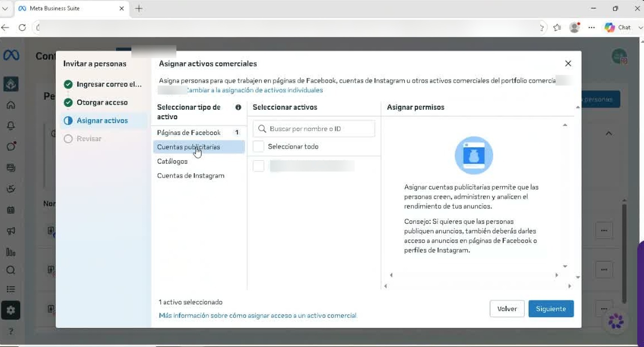Open the planner calendar icon in sidebar
Image resolution: width=644 pixels, height=347 pixels.
click(x=11, y=210)
